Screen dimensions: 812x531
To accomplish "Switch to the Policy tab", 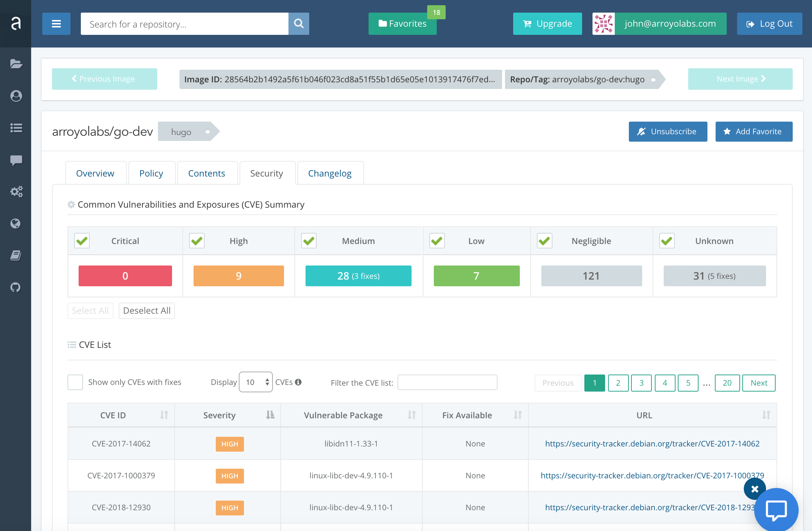I will (x=150, y=172).
